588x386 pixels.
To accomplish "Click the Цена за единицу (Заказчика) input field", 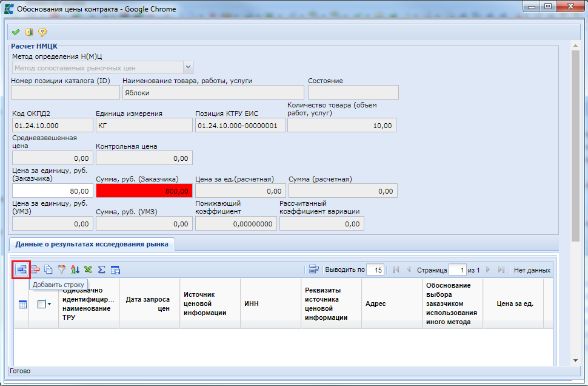I will (x=52, y=191).
